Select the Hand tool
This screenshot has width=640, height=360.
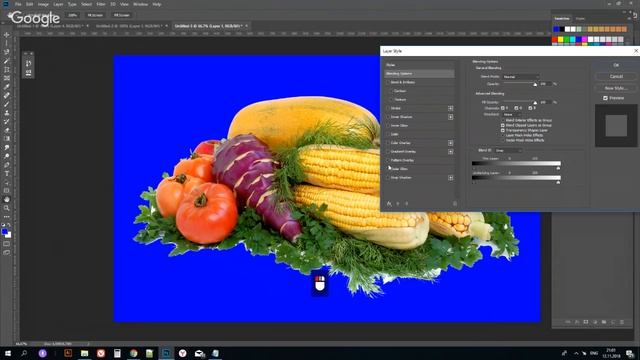[7, 200]
